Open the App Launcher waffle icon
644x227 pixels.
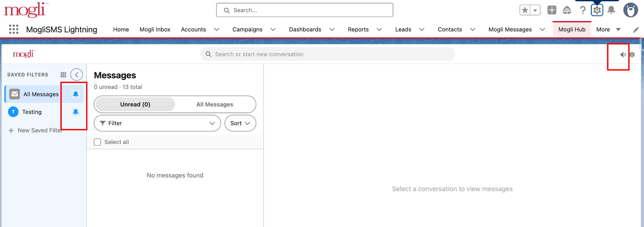click(14, 29)
